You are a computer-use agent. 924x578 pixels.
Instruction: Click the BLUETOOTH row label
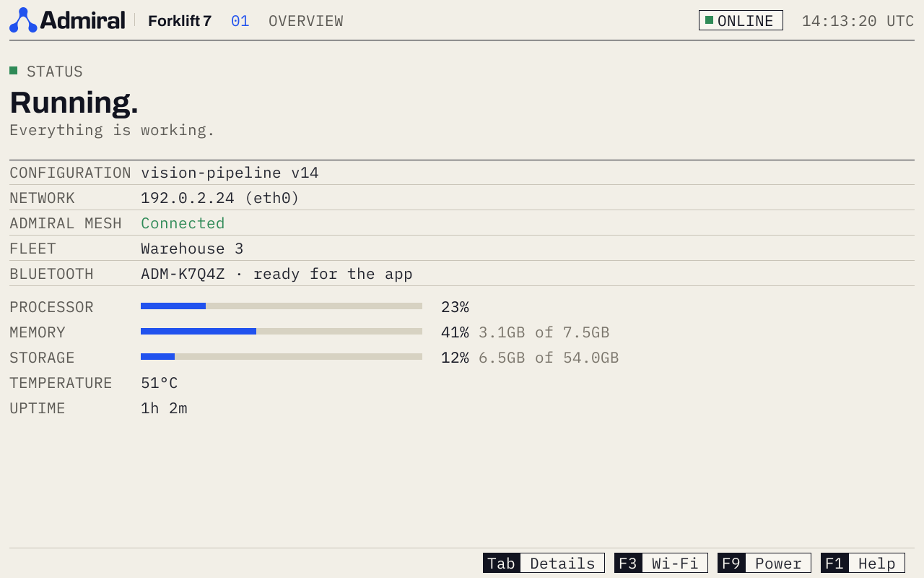pyautogui.click(x=51, y=274)
